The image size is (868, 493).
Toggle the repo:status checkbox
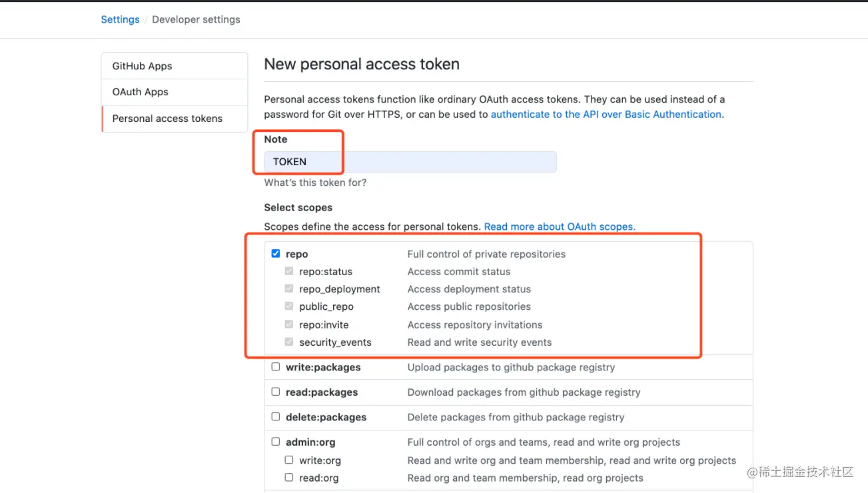click(289, 271)
